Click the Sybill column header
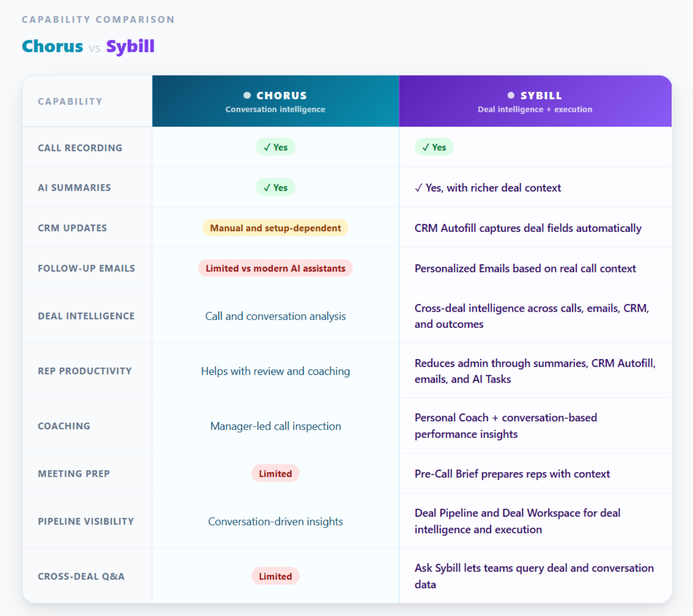 click(x=535, y=101)
